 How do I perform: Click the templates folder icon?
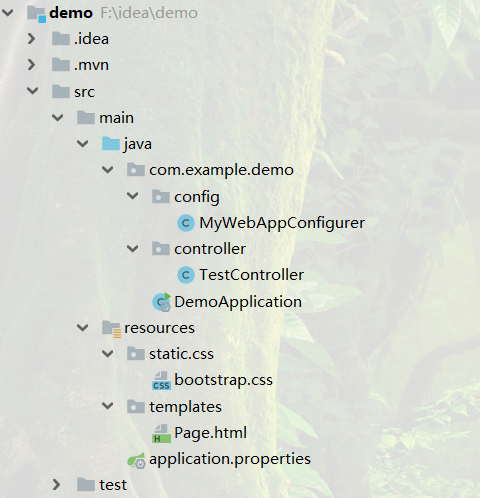click(x=136, y=407)
